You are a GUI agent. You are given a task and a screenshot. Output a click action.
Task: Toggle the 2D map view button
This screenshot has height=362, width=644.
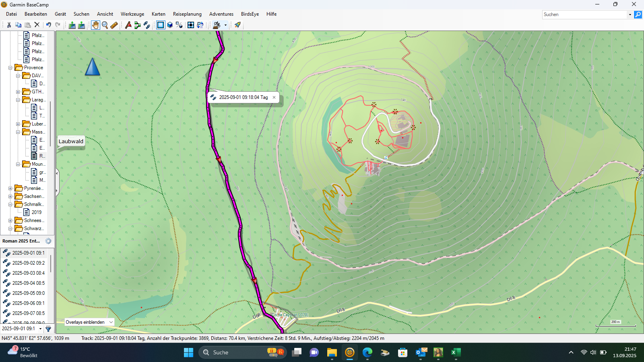click(161, 25)
